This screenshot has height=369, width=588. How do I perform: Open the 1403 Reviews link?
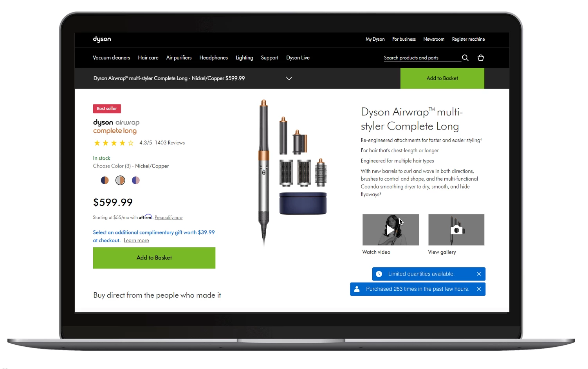(x=170, y=143)
